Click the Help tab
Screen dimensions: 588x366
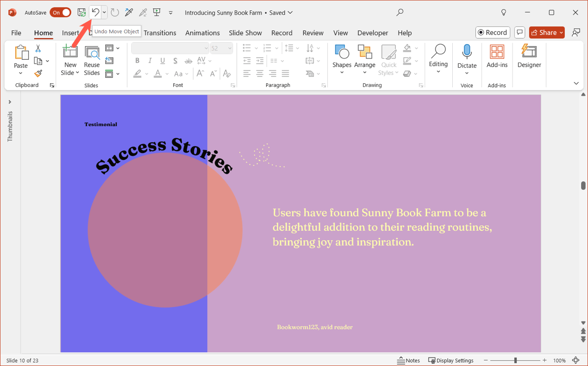(x=405, y=33)
